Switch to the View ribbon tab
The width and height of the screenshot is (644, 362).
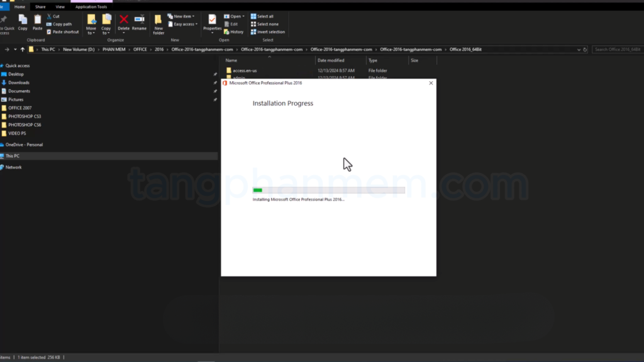[x=60, y=6]
